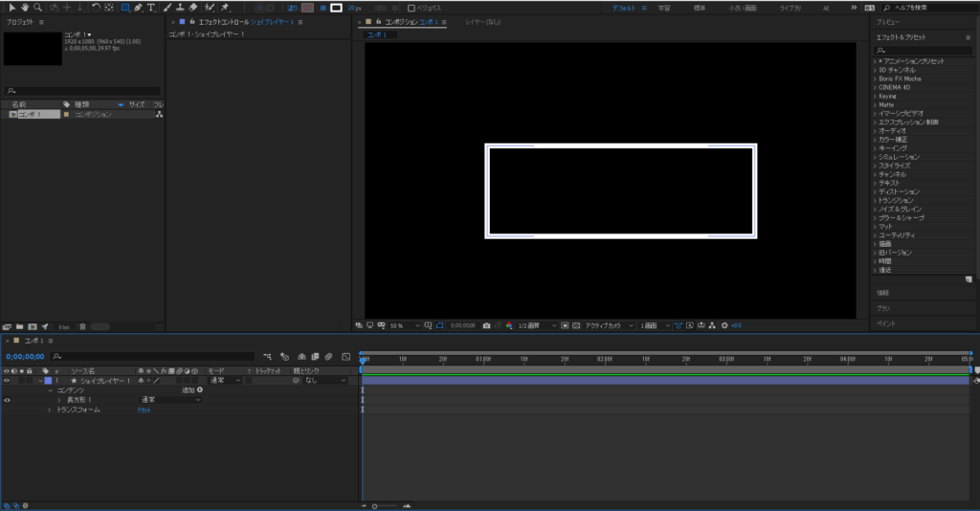Select the Eraser tool
The width and height of the screenshot is (980, 511).
[193, 8]
